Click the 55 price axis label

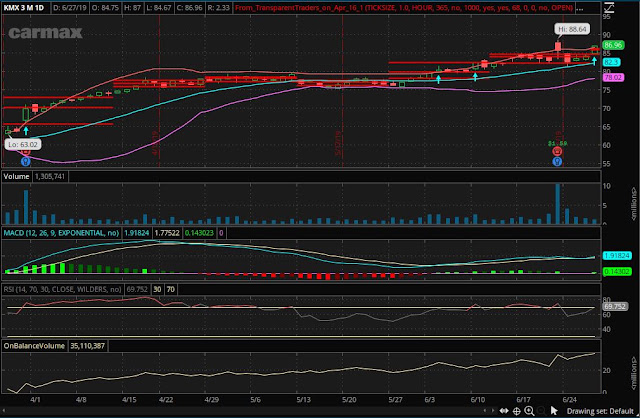(607, 164)
